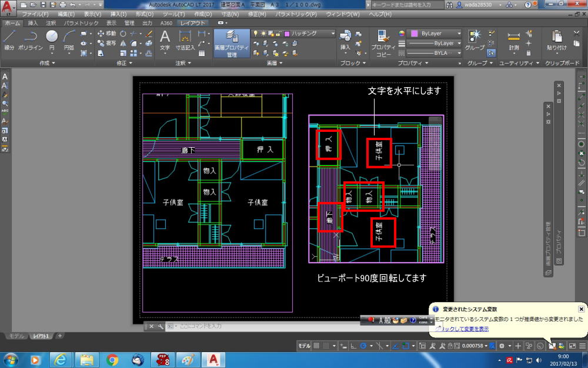Expand the 画層 panel
This screenshot has width=588, height=368.
[x=275, y=63]
